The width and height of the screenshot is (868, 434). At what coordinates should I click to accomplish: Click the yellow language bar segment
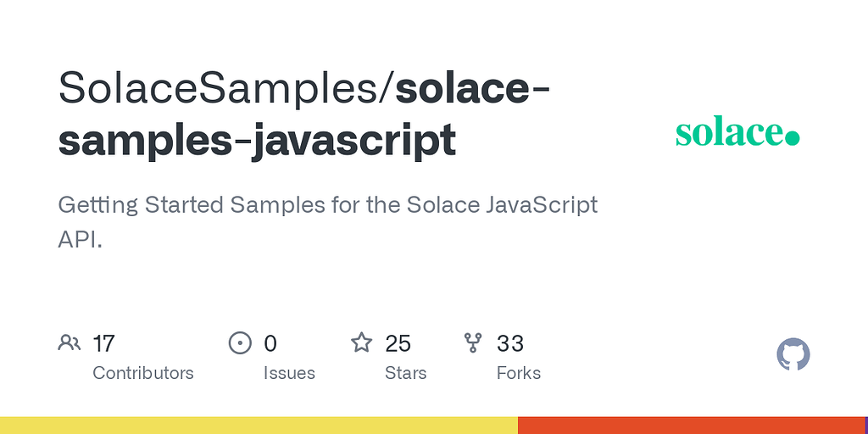coord(259,426)
